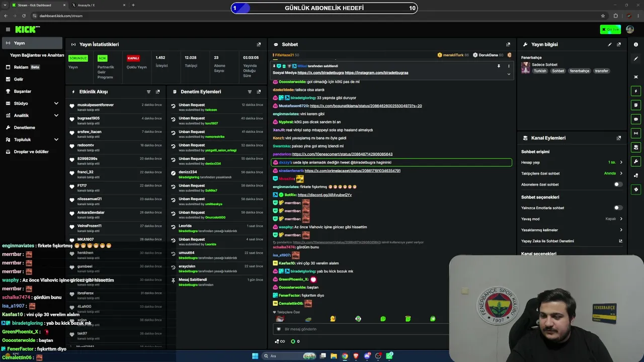
Task: Select Yayın in the left sidebar
Action: click(32, 43)
